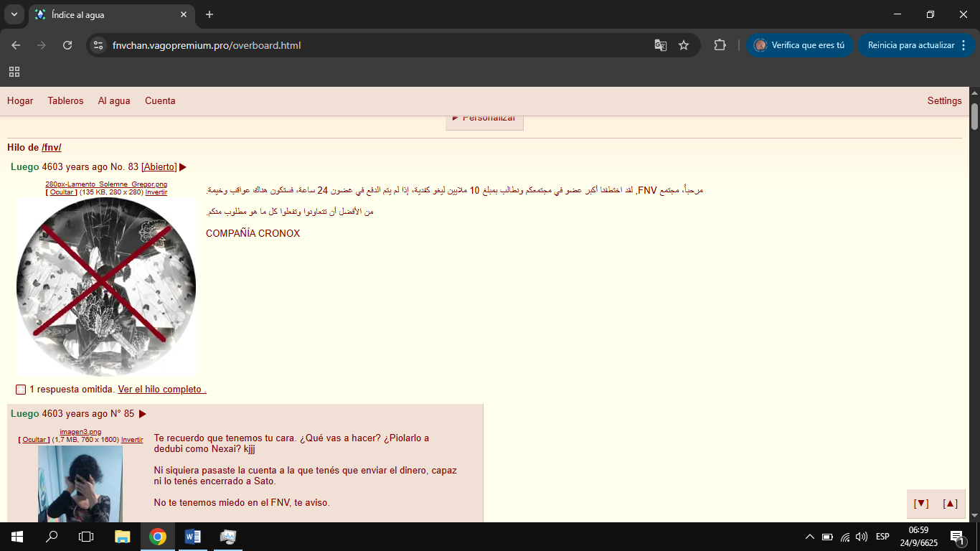Go to 'Tableros' in the navigation bar
The width and height of the screenshot is (980, 551).
(65, 101)
